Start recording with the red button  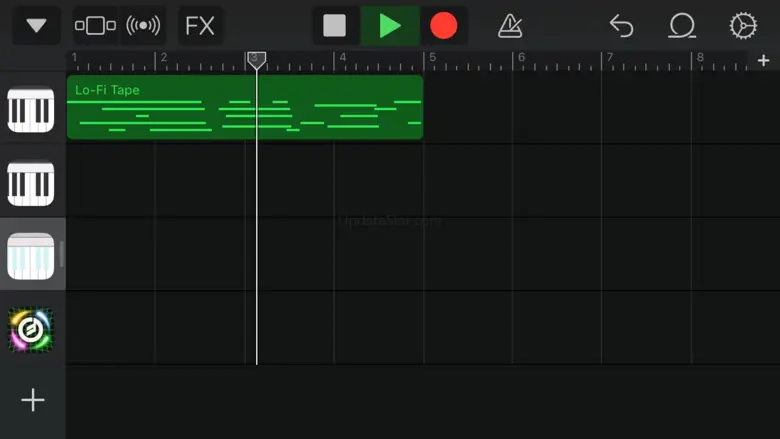443,25
